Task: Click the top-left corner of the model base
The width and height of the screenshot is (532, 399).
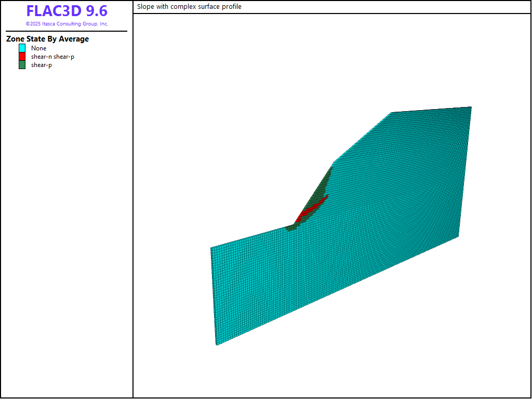Action: 211,248
